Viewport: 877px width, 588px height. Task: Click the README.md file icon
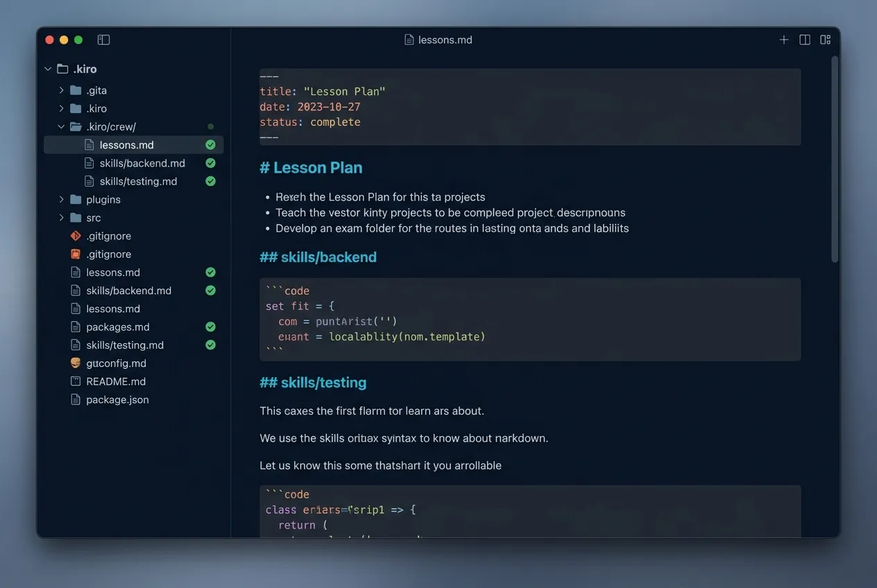(76, 381)
